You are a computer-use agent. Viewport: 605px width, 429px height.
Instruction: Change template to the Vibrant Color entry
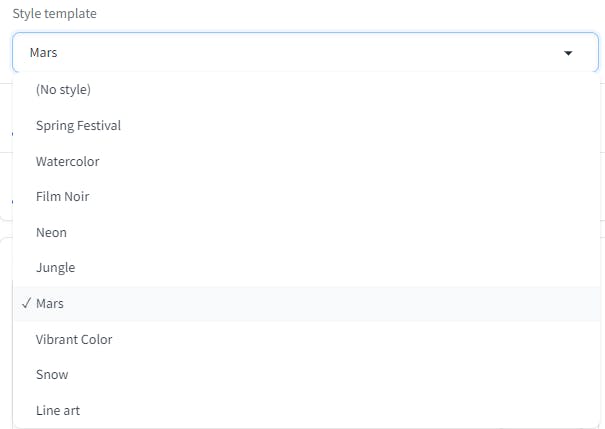pos(307,339)
